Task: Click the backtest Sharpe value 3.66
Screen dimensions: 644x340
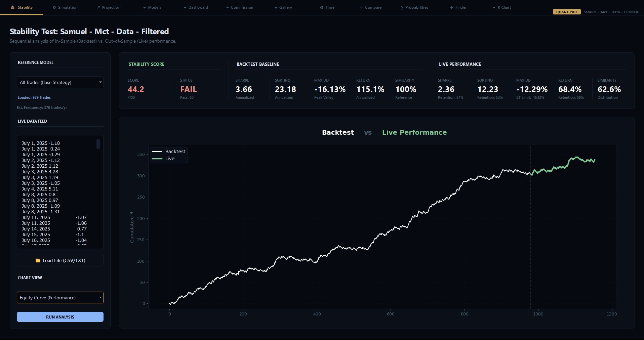Action: click(x=244, y=89)
